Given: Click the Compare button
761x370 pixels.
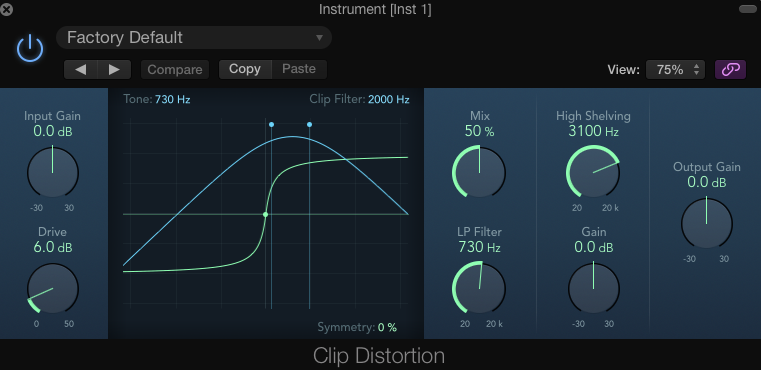Looking at the screenshot, I should (175, 69).
